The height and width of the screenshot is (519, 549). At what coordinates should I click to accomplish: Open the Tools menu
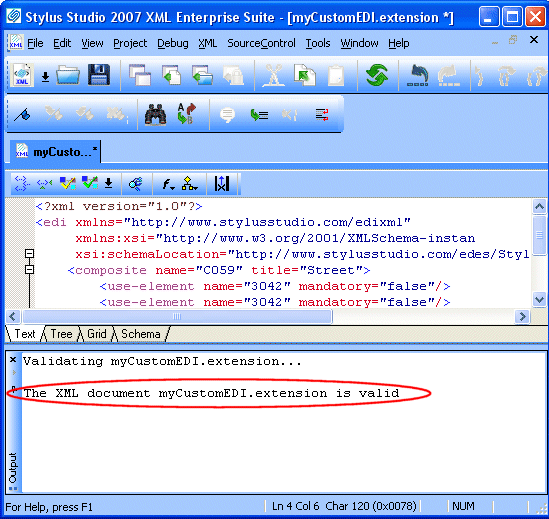point(318,43)
